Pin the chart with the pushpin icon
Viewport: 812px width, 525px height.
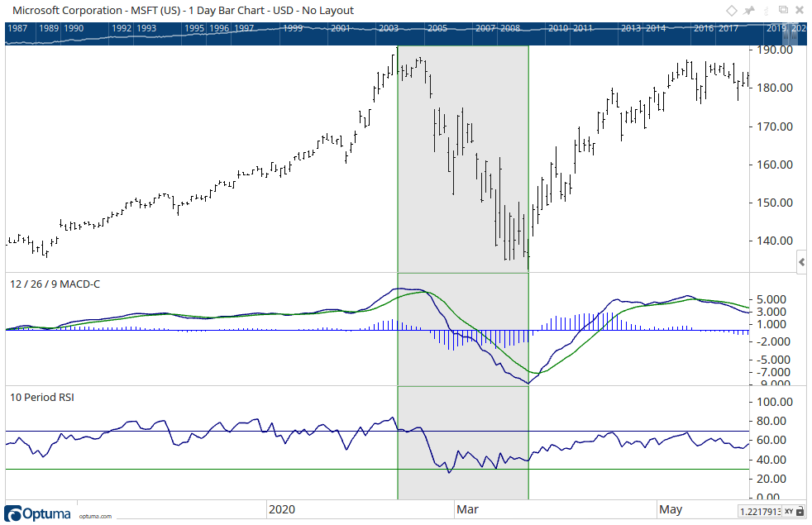tap(749, 11)
